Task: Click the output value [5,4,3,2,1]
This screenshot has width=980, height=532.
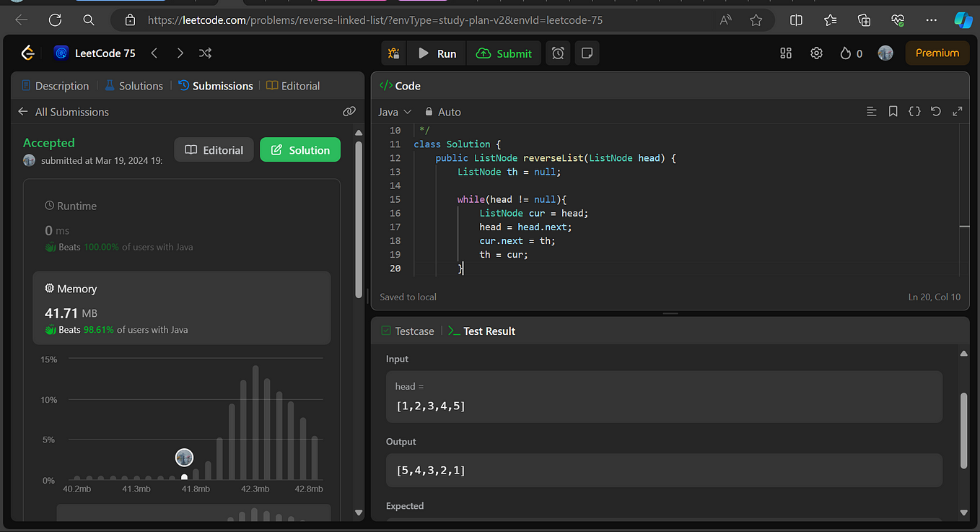Action: (x=431, y=471)
